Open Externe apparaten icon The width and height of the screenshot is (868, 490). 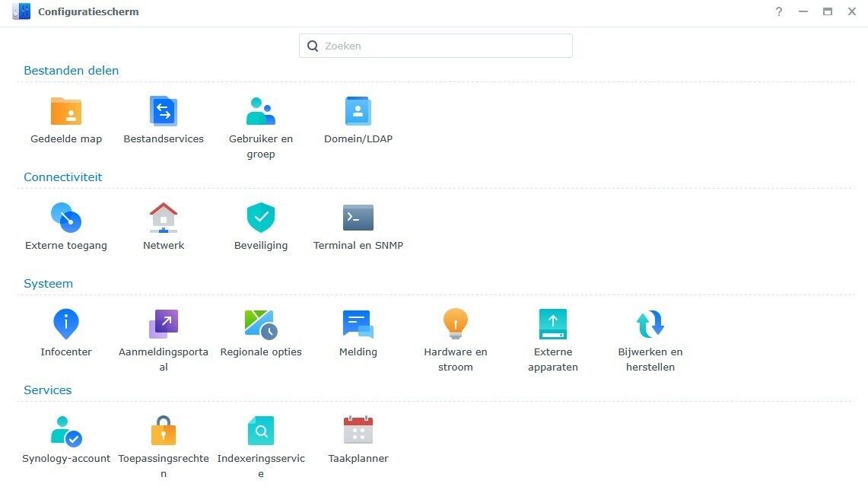[553, 324]
